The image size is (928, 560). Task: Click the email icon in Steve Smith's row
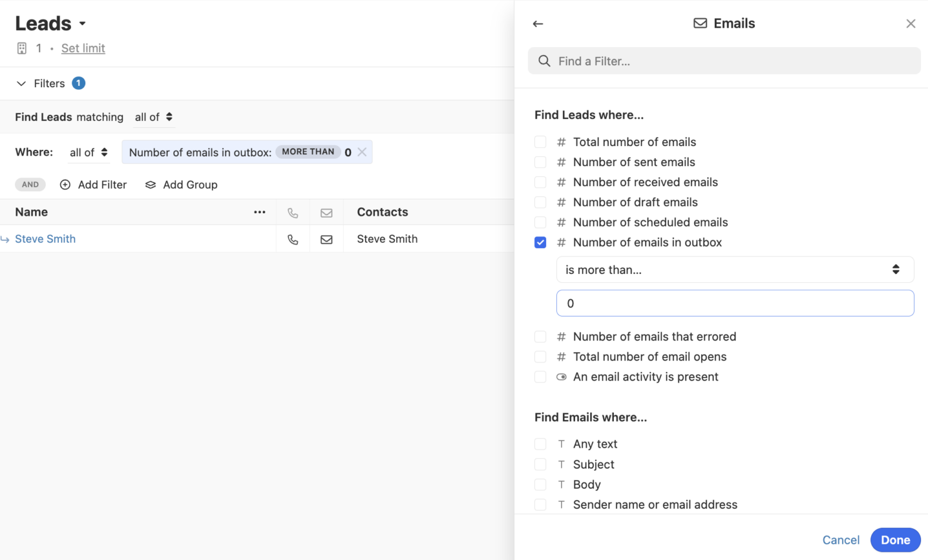[327, 239]
